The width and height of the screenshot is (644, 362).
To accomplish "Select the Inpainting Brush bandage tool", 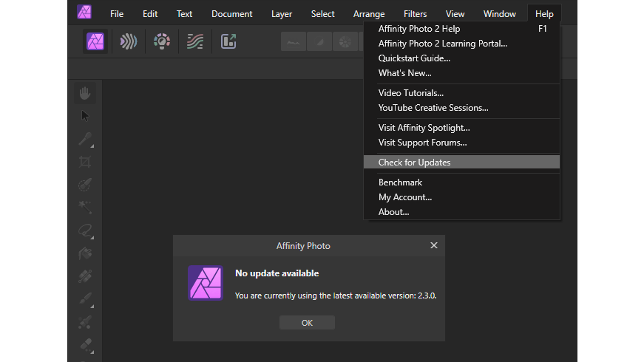I will [x=85, y=276].
